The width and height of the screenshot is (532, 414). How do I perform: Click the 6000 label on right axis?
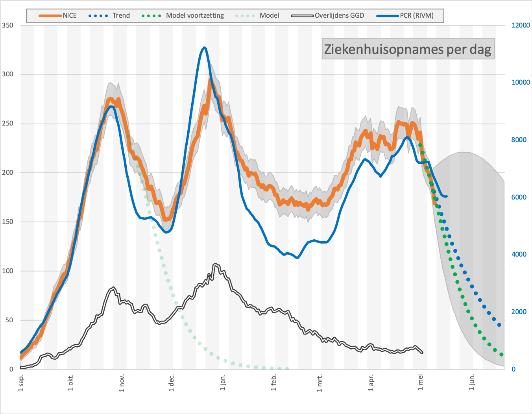[x=519, y=197]
